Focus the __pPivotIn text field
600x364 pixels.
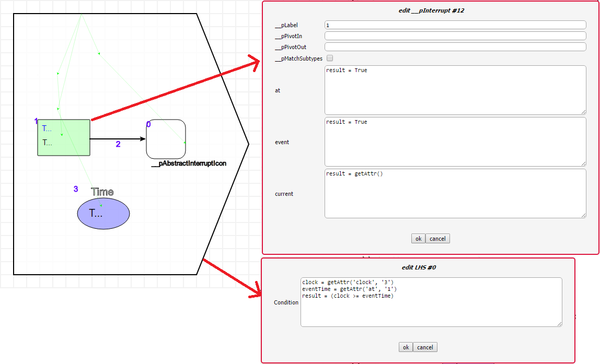pos(455,36)
